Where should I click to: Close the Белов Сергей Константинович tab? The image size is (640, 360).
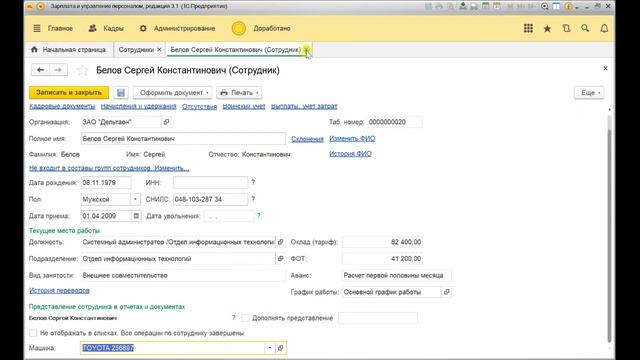pos(306,49)
